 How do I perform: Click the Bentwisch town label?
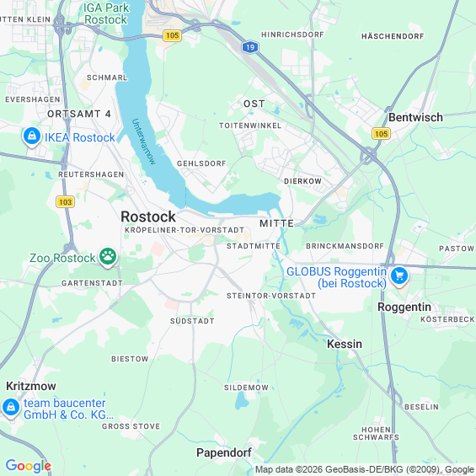pos(415,117)
